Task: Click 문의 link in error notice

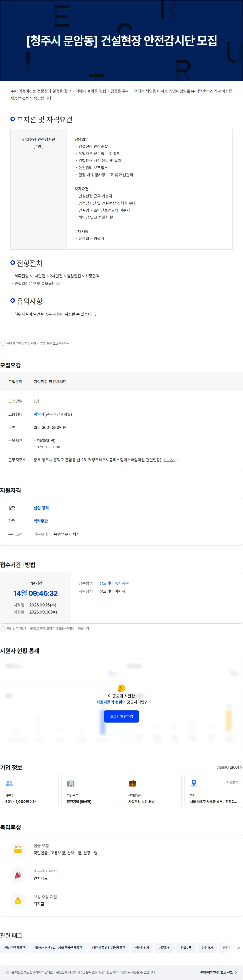Action: click(x=55, y=343)
